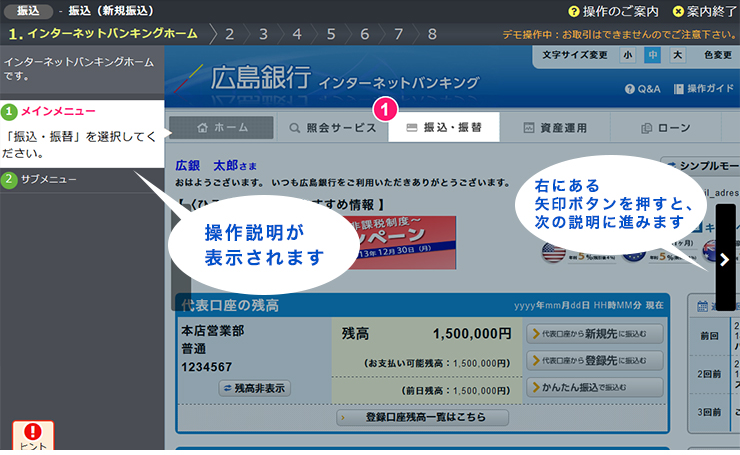Click the right arrow to advance explanation

[x=725, y=259]
